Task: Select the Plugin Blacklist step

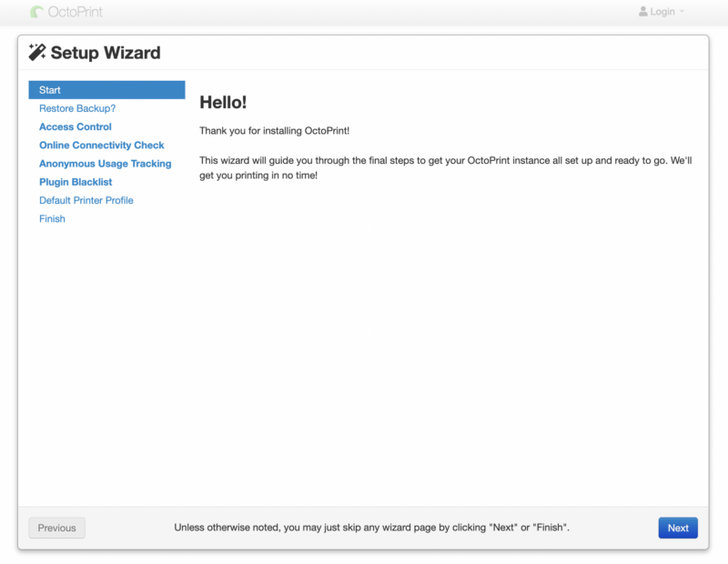Action: pyautogui.click(x=76, y=182)
